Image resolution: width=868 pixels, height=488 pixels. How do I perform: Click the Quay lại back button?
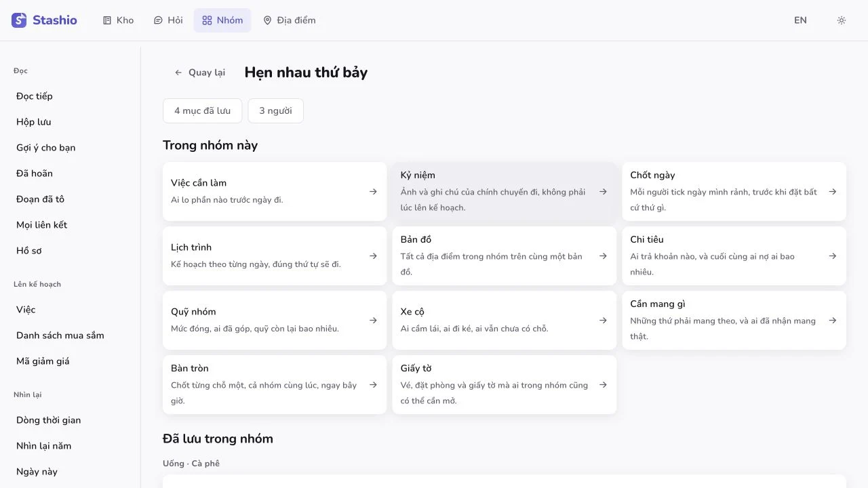pos(199,73)
